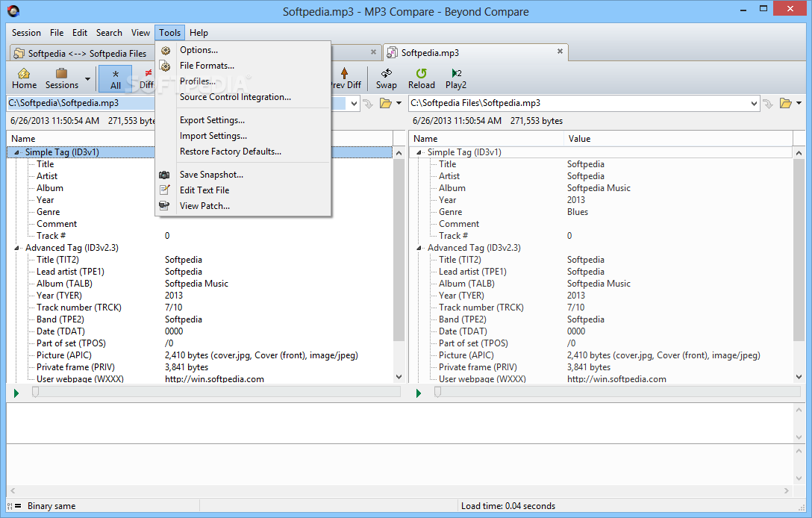
Task: Click the left browse folder icon
Action: [386, 103]
